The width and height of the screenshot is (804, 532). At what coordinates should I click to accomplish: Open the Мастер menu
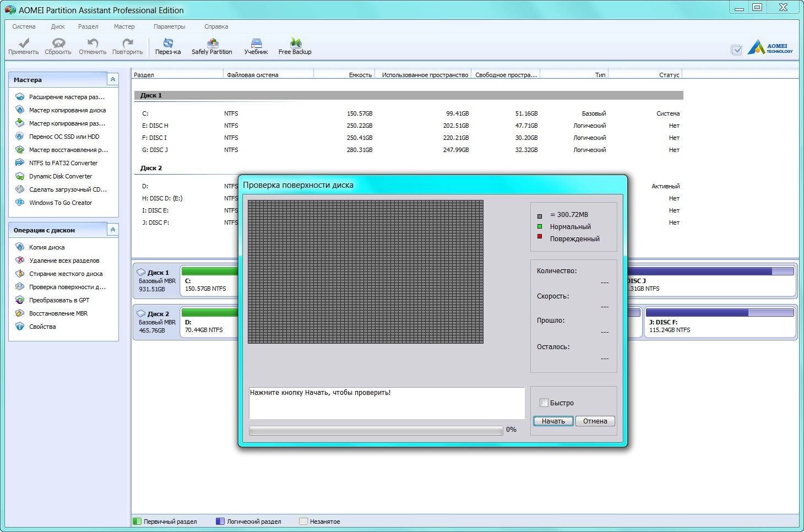[124, 26]
